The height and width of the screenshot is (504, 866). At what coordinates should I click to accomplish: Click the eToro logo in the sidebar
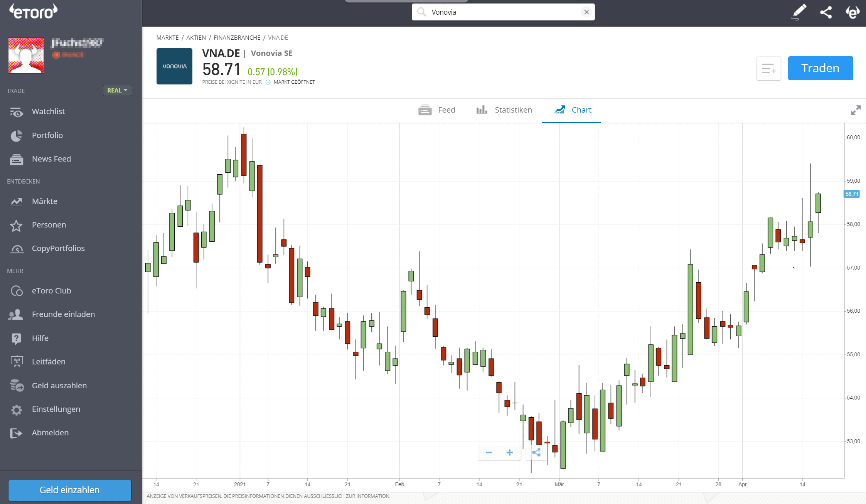(x=34, y=12)
